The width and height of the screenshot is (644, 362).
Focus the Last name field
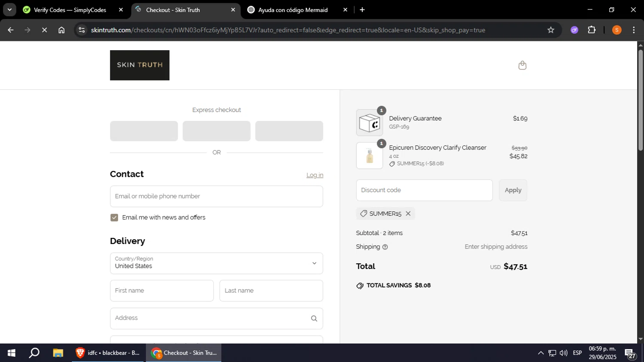[271, 291]
